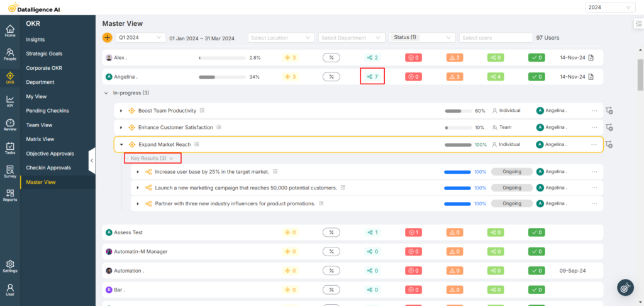Click the Angelina . user name

point(126,77)
